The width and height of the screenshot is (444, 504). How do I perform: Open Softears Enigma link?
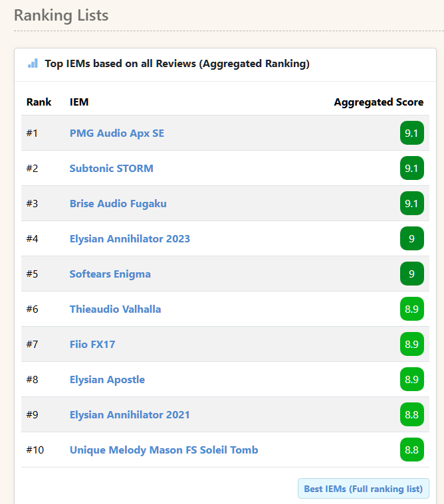click(x=110, y=274)
